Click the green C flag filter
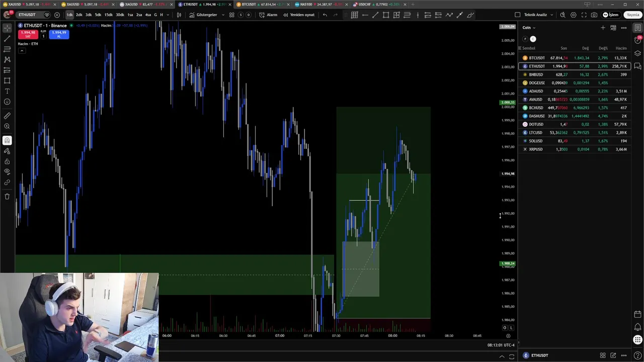 point(533,39)
